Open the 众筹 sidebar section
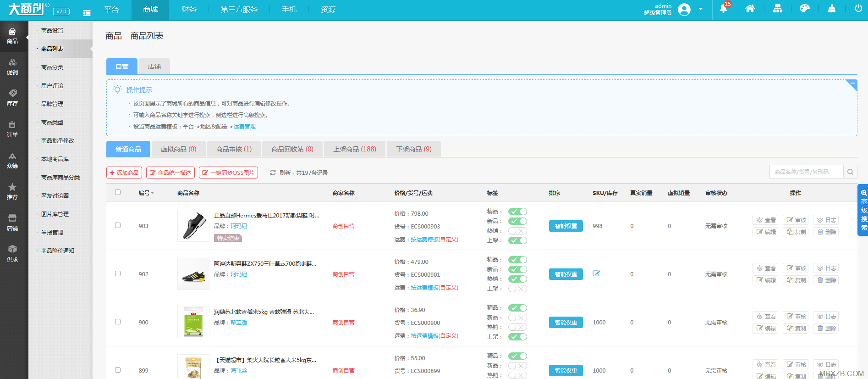This screenshot has height=379, width=868. (x=12, y=161)
